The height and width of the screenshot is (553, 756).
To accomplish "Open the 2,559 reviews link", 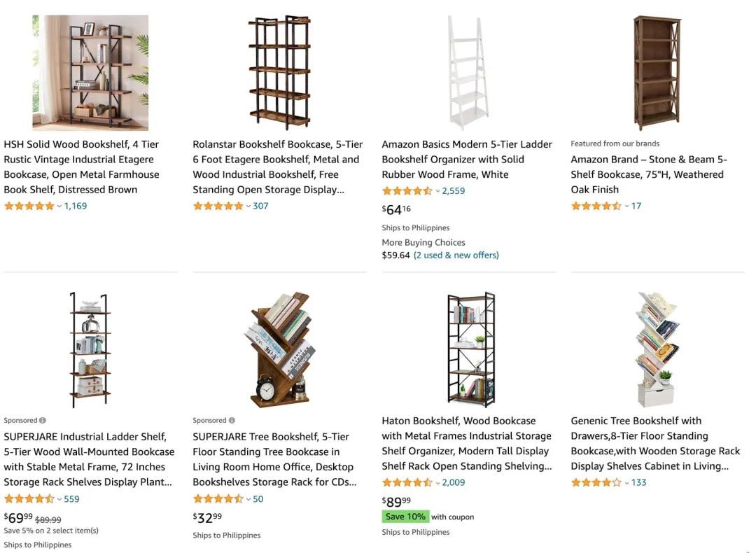I will coord(454,191).
